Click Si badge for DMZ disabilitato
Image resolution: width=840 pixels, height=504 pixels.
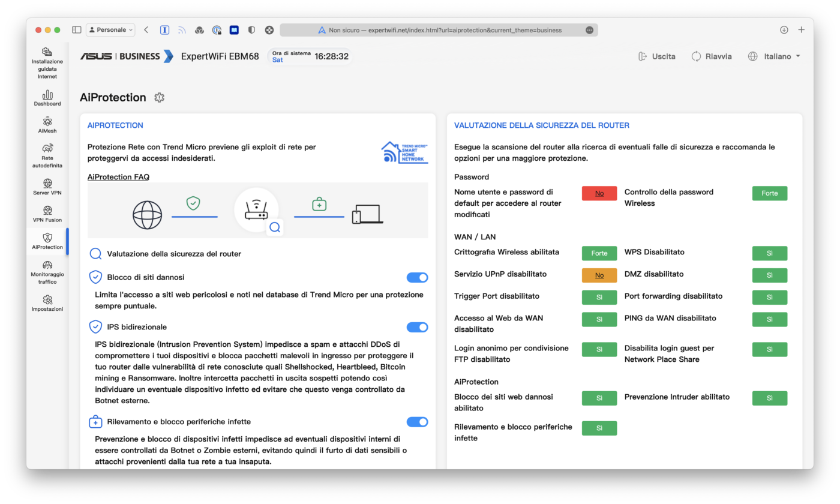click(770, 275)
